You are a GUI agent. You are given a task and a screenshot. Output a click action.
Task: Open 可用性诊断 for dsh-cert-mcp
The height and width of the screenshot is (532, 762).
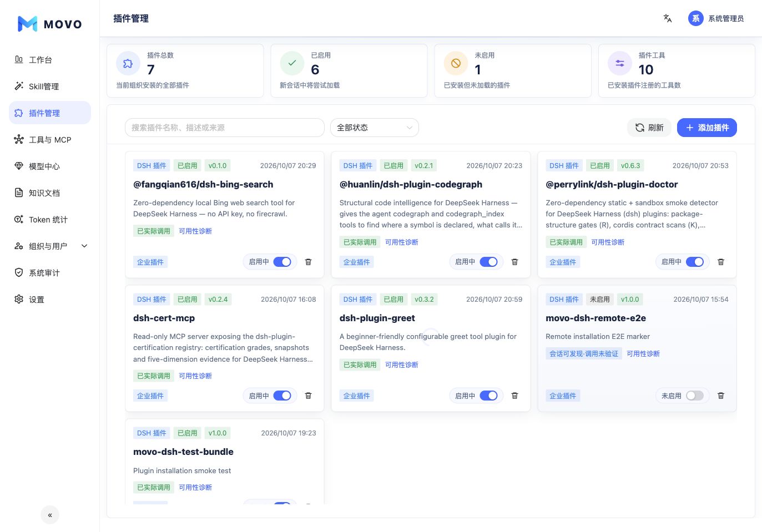[195, 376]
